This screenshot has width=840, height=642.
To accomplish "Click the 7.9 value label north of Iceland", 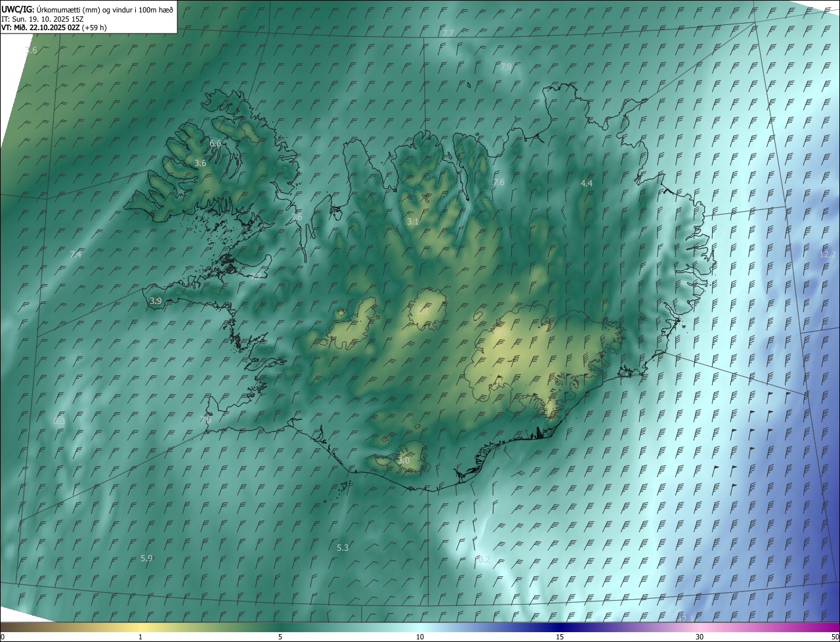I will [506, 67].
